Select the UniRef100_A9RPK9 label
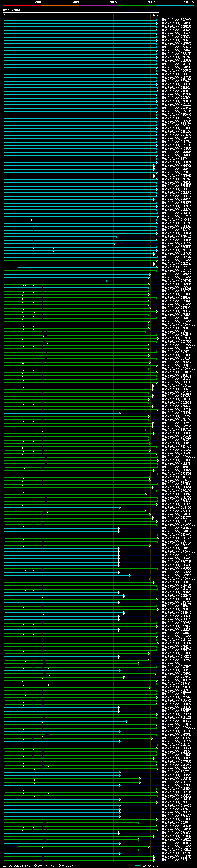Image resolution: width=197 pixels, height=868 pixels. [x=176, y=165]
